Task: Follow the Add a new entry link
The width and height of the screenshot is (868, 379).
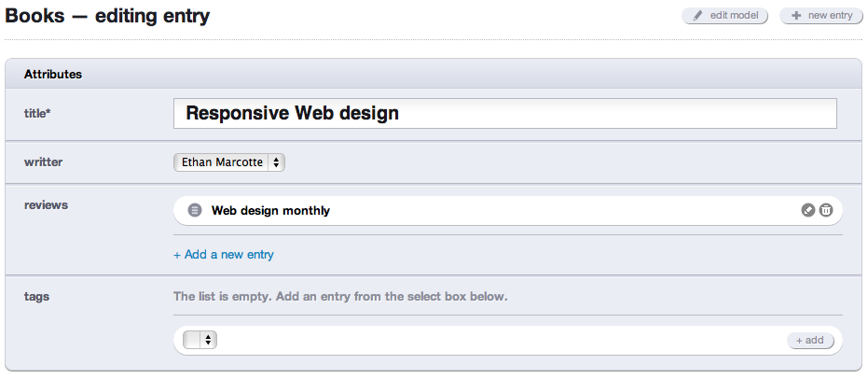Action: (224, 254)
